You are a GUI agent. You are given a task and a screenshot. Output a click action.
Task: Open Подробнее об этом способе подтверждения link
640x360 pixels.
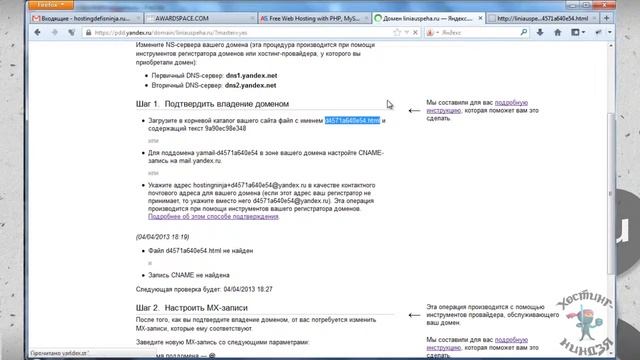[213, 216]
